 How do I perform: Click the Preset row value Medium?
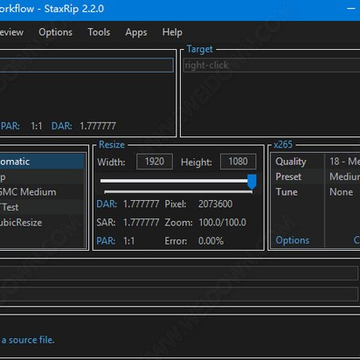point(344,177)
